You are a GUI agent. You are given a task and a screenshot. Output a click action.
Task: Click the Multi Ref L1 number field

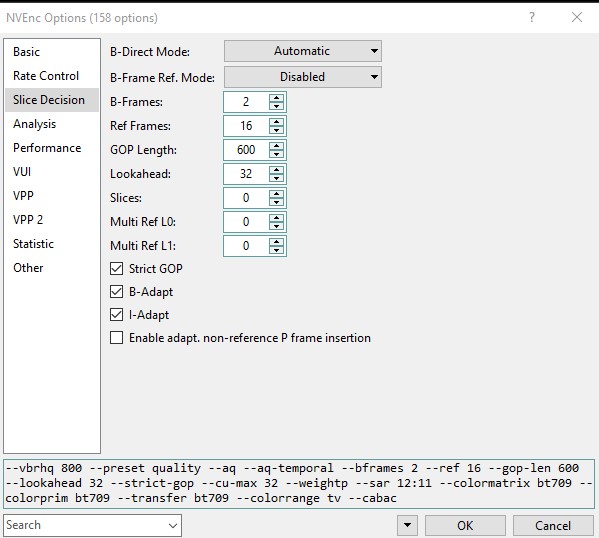(246, 246)
